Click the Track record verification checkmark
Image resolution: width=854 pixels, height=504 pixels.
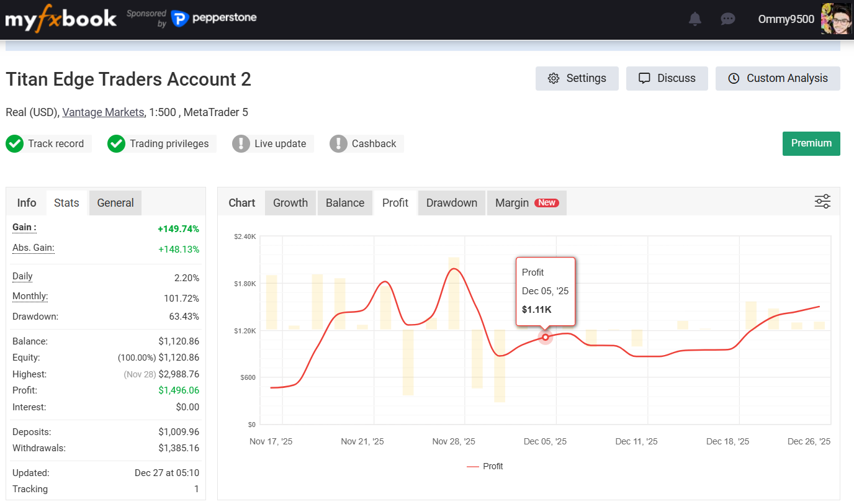click(14, 143)
